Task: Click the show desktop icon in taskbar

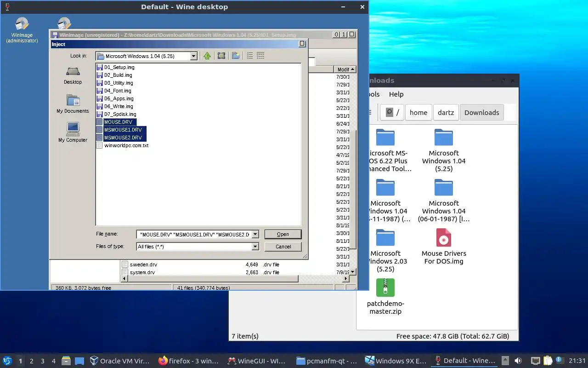Action: 79,361
